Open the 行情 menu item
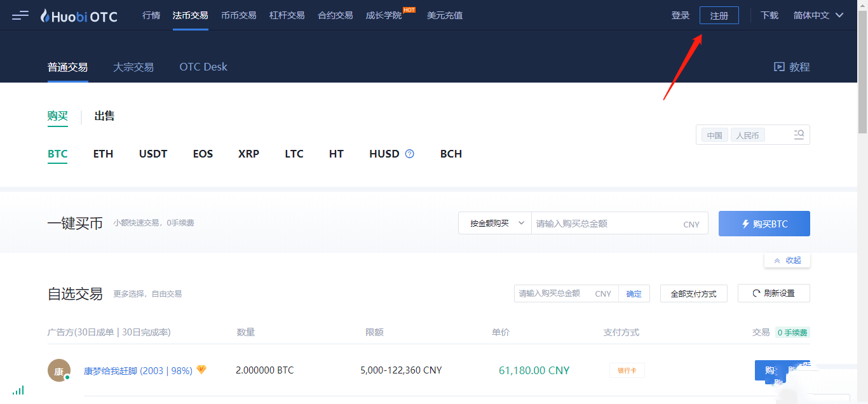868x404 pixels. (151, 15)
